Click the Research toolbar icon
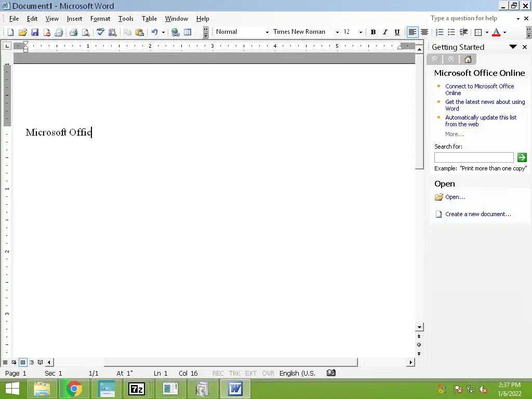The height and width of the screenshot is (399, 532). click(x=113, y=32)
